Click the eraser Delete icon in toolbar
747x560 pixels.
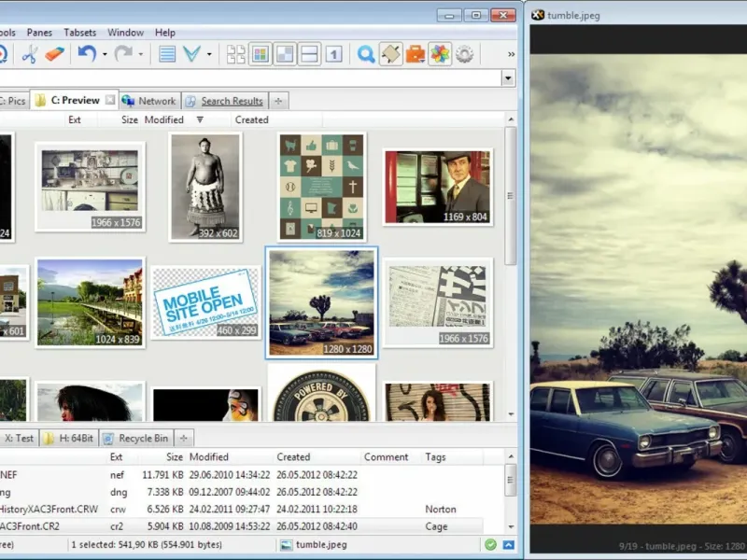coord(55,54)
